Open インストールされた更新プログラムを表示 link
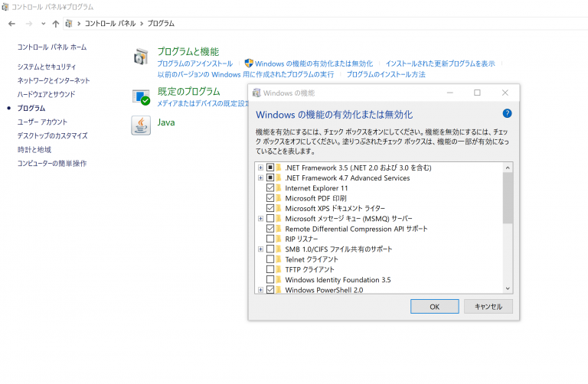Image resolution: width=588 pixels, height=384 pixels. click(x=440, y=63)
